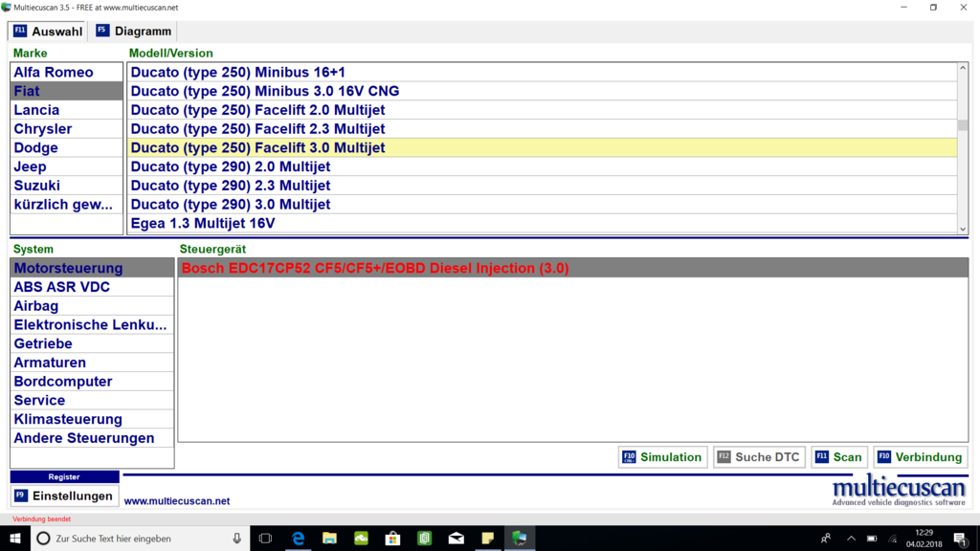Click the Suche DTC button
Image resolution: width=980 pixels, height=551 pixels.
coord(759,457)
